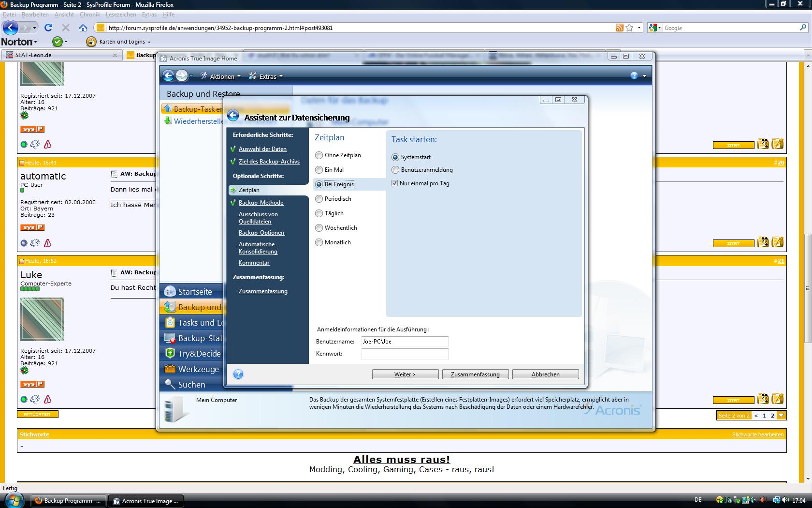Select Systemstart as task trigger

click(395, 157)
